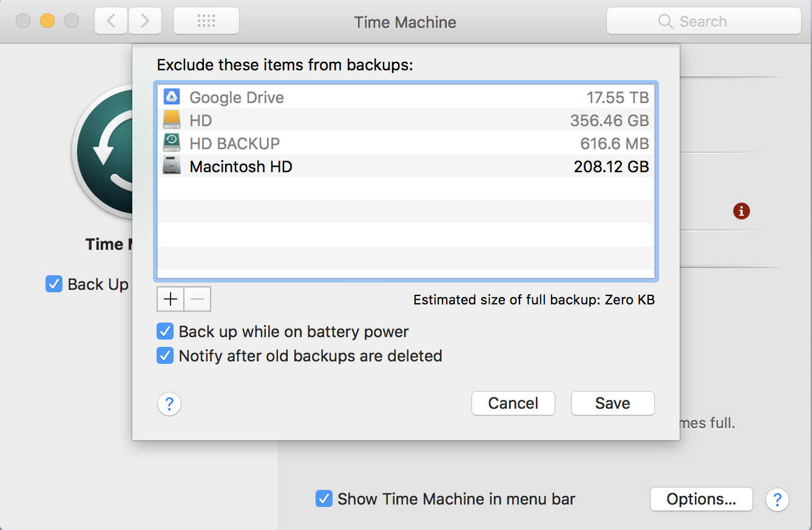This screenshot has height=530, width=812.
Task: Minimize the Time Machine window
Action: click(47, 21)
